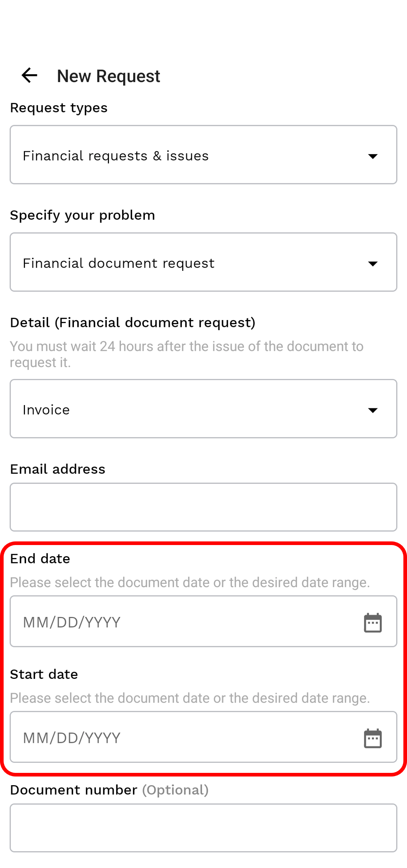Expand the Financial requests & issues dropdown
Image resolution: width=407 pixels, height=868 pixels.
point(204,155)
